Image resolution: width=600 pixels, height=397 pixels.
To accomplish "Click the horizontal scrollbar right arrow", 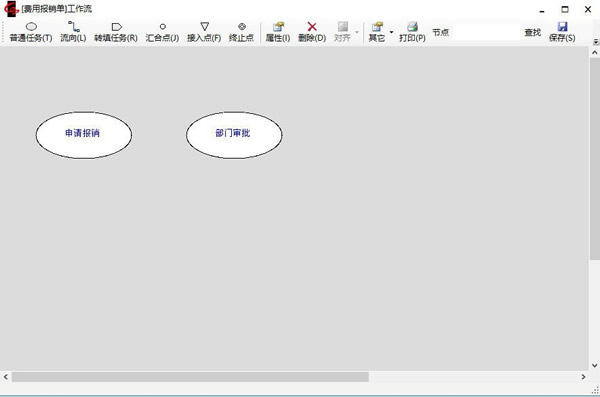I will click(x=583, y=377).
